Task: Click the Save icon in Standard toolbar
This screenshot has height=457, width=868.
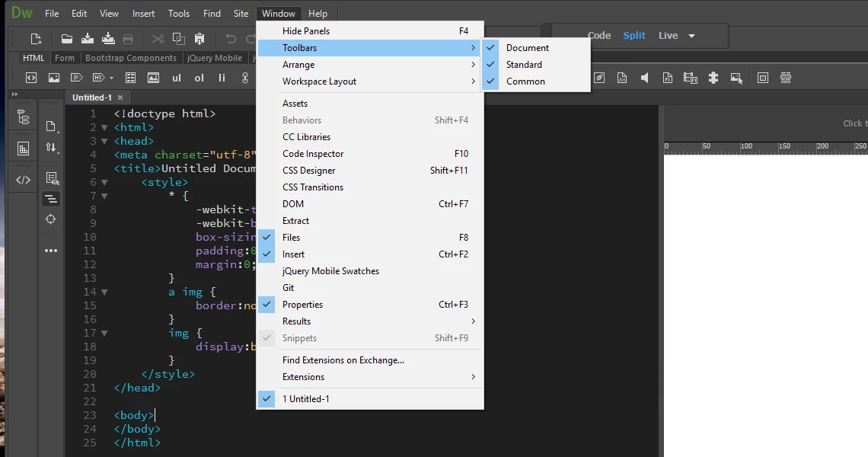Action: 88,38
